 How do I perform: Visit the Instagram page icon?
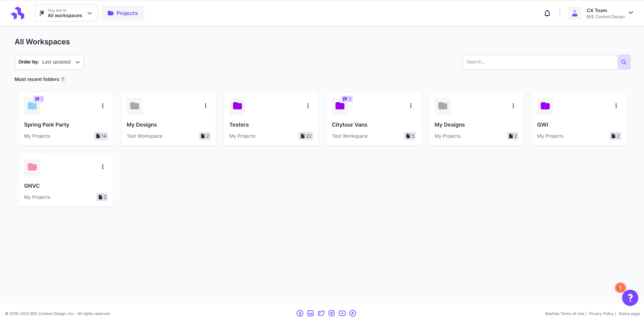point(332,313)
